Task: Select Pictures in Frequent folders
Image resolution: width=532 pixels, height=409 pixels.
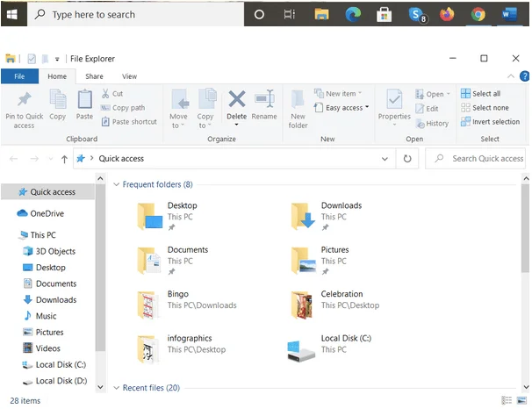Action: [x=320, y=261]
